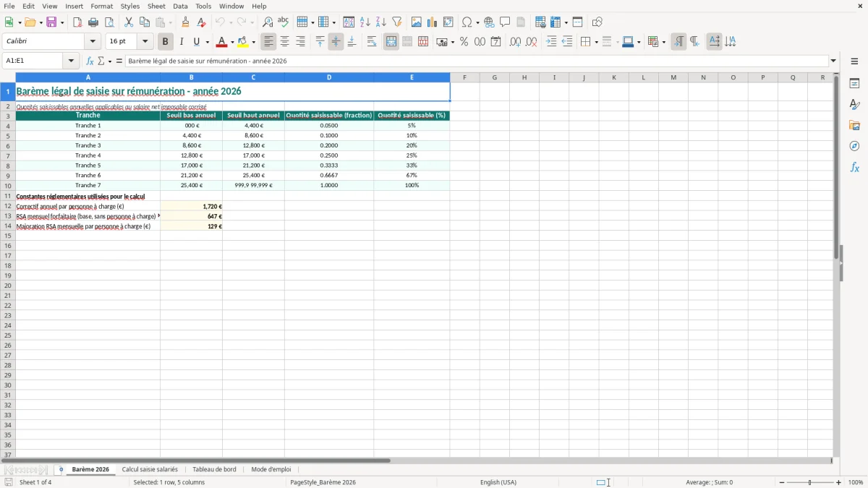This screenshot has height=488, width=868.
Task: Toggle Center Horizontally alignment
Action: click(x=285, y=42)
